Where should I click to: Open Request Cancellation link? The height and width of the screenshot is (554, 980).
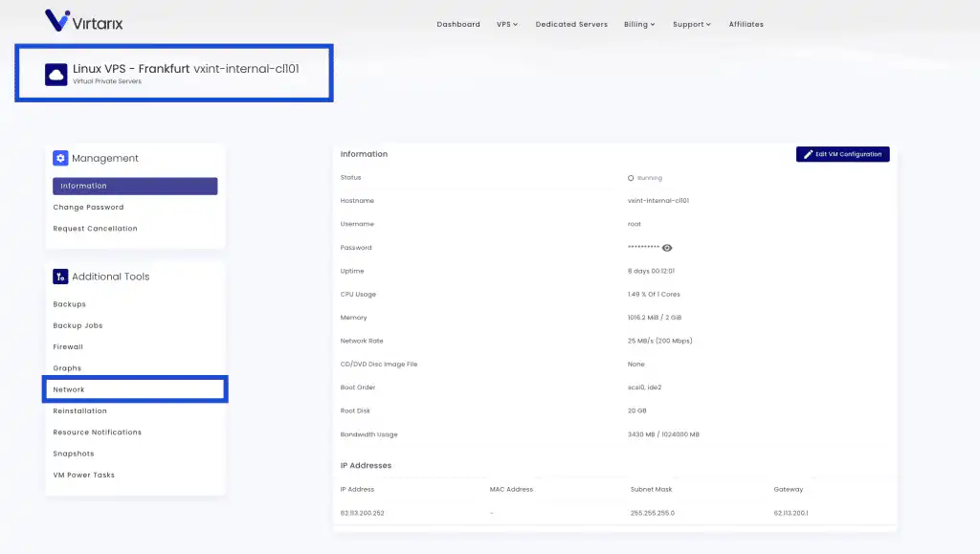tap(95, 229)
